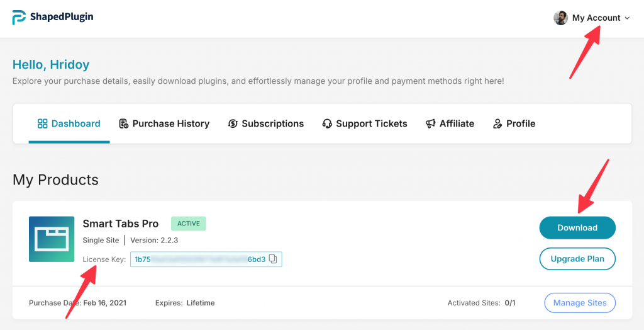Click the Profile user-edit icon

tap(497, 123)
